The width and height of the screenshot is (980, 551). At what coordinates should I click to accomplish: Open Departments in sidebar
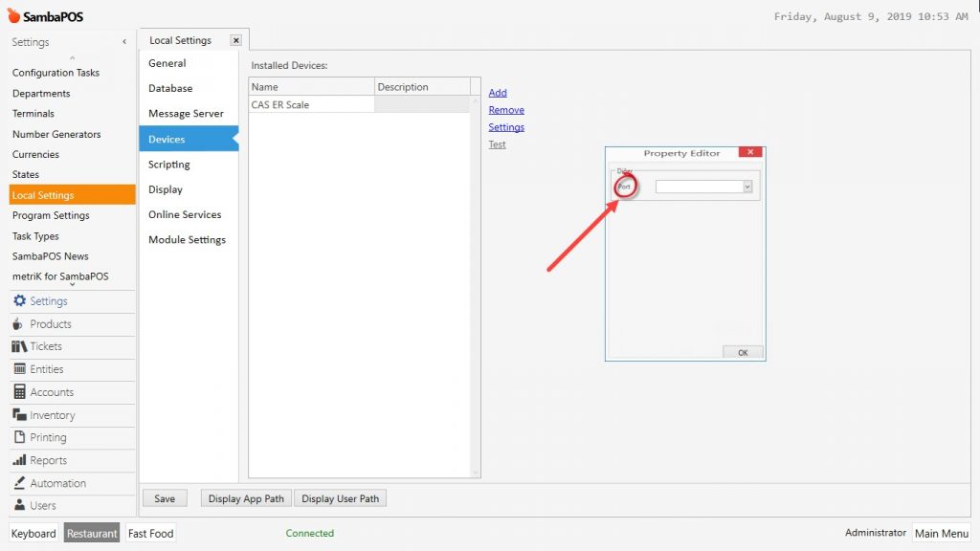[x=41, y=93]
